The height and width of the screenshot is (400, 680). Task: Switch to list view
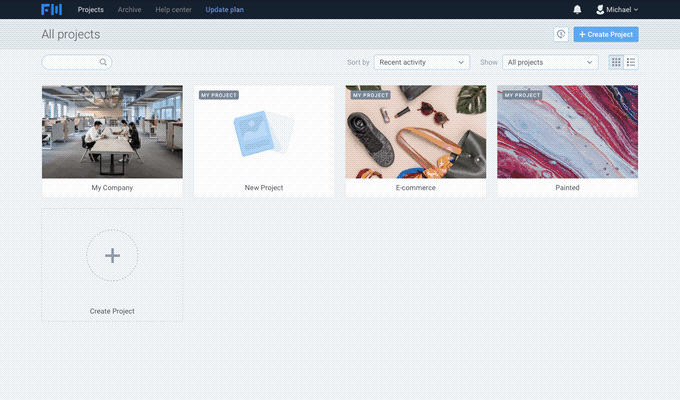click(x=631, y=62)
